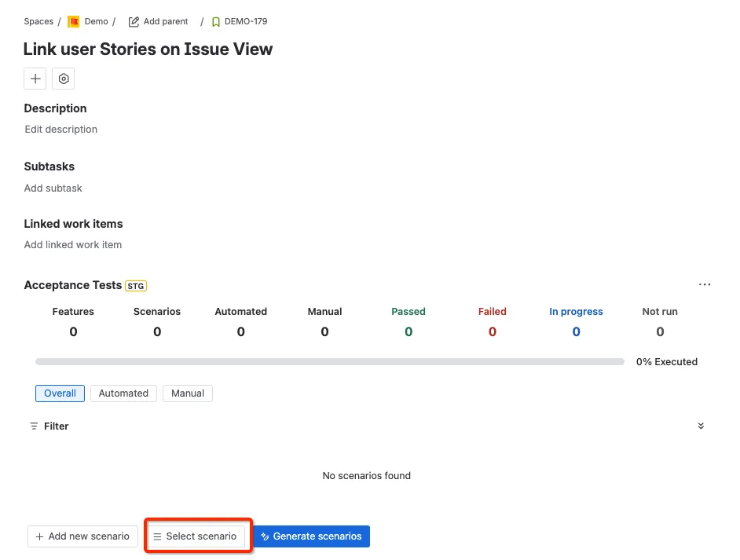
Task: Click the Demo project flag icon
Action: tap(74, 22)
